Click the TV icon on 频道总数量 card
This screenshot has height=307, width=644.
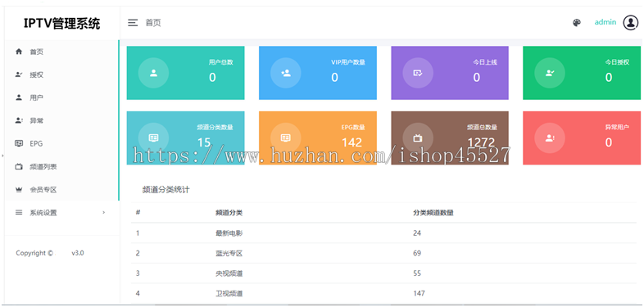tap(418, 138)
